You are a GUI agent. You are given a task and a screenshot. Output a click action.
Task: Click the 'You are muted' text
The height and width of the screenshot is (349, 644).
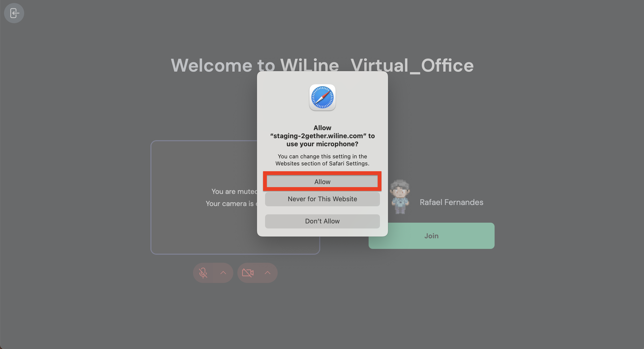pos(234,192)
